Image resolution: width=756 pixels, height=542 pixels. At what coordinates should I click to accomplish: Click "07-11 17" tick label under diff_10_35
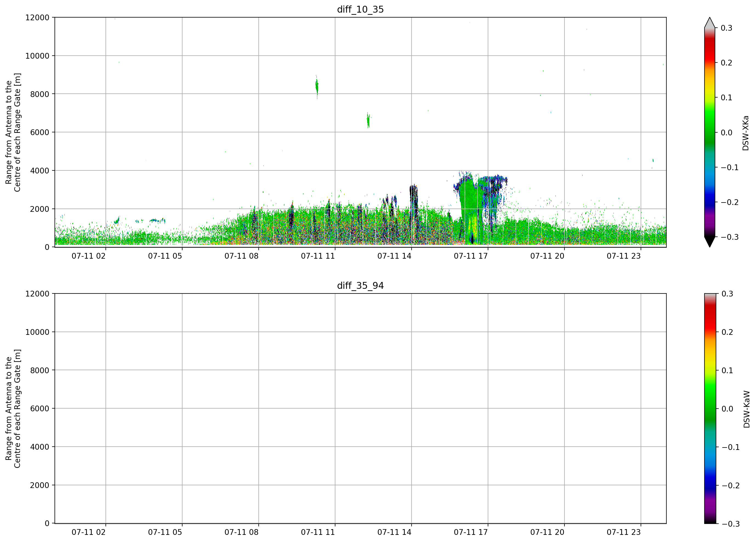pos(471,256)
